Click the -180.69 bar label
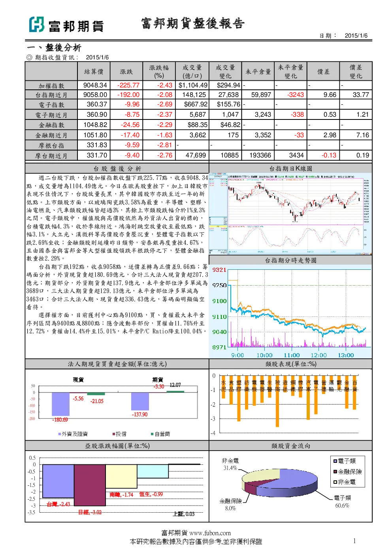This screenshot has width=392, height=555. click(60, 420)
